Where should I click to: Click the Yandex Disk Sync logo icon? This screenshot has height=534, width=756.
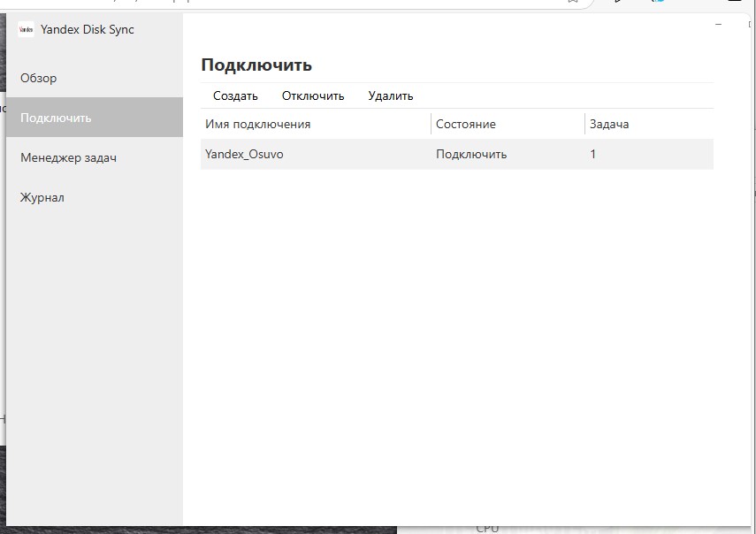(x=26, y=29)
